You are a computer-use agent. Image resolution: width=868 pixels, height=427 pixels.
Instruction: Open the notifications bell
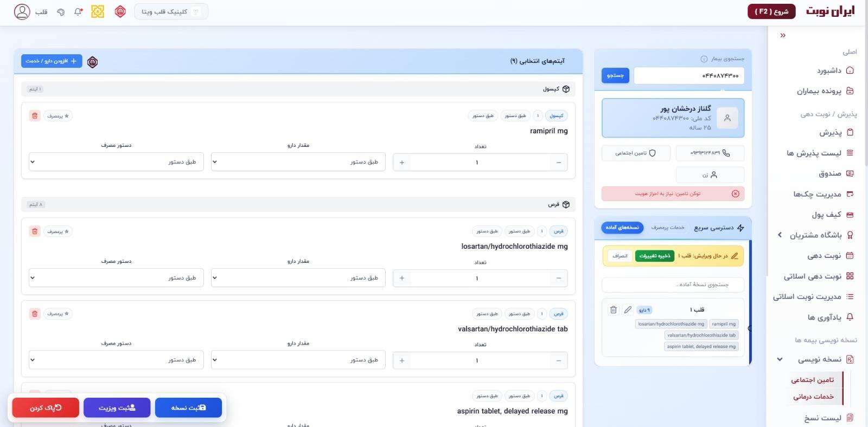click(78, 11)
